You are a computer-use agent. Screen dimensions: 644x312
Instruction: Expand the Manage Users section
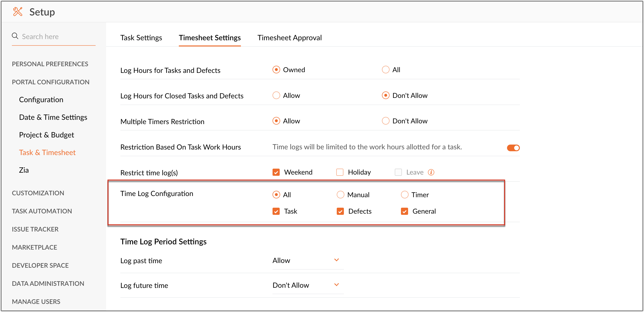click(36, 302)
